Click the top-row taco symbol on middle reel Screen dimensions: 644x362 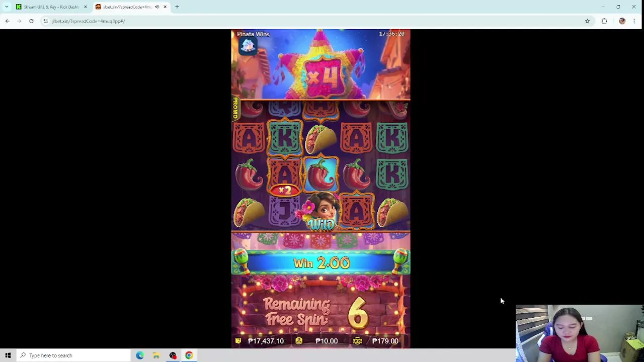point(321,139)
